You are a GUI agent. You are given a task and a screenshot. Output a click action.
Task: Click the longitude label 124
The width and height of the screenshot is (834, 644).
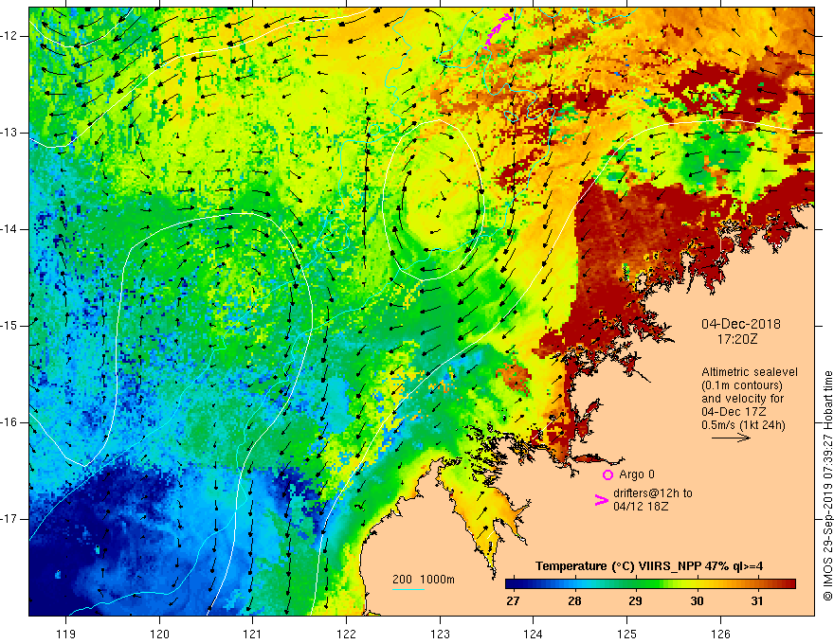point(533,634)
